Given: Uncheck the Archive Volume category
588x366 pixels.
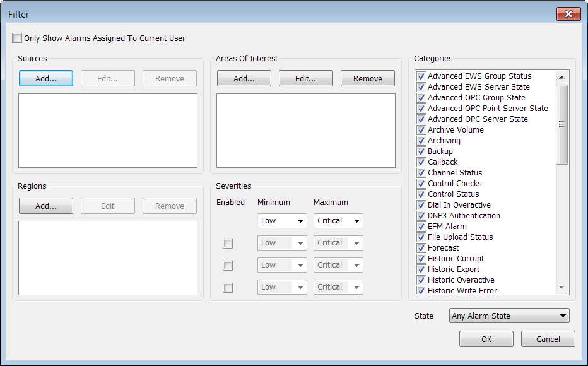Looking at the screenshot, I should pyautogui.click(x=422, y=130).
